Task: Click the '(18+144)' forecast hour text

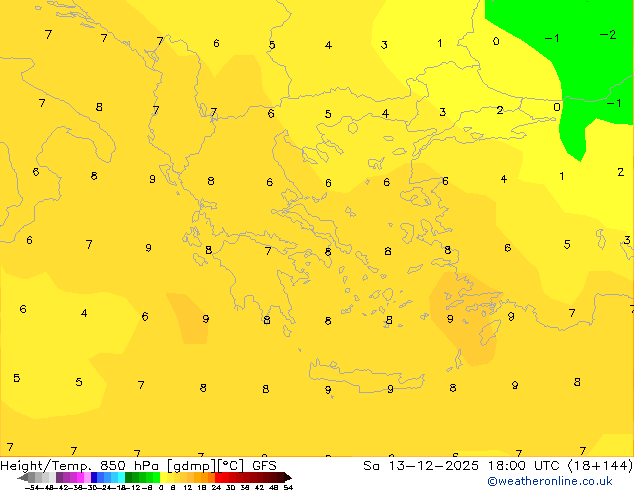Action: tap(600, 465)
